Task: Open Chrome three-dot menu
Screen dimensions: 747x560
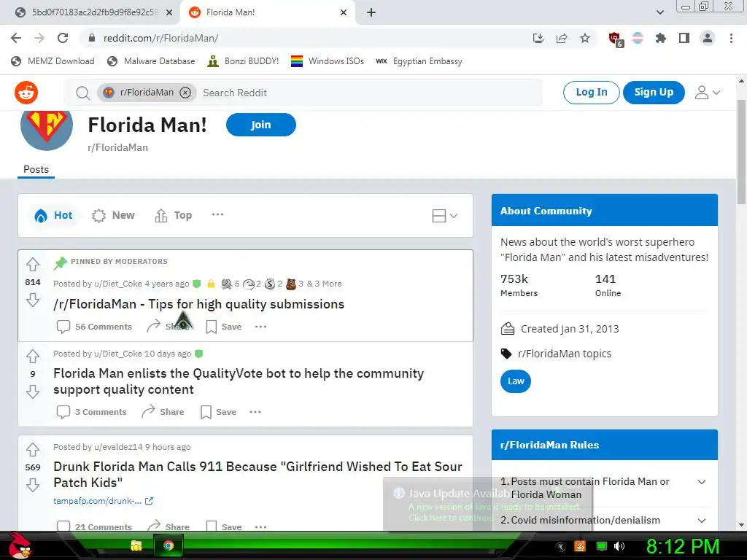Action: coord(731,38)
